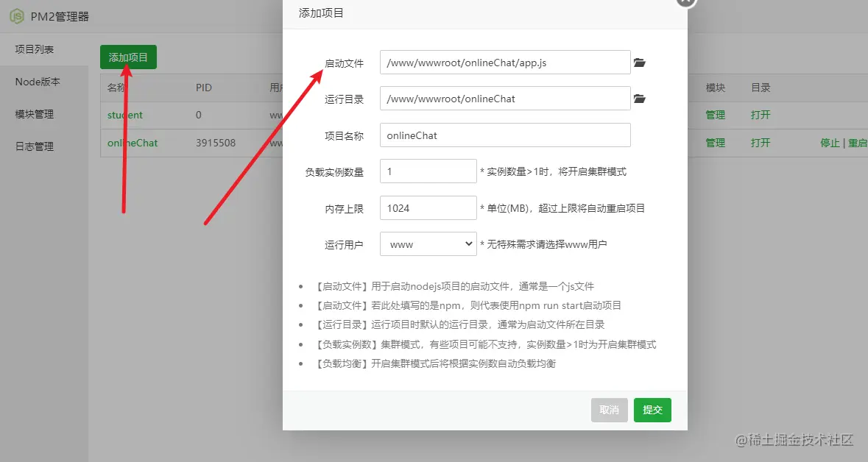
Task: Stop the onlineChat project with 停止
Action: (x=830, y=143)
